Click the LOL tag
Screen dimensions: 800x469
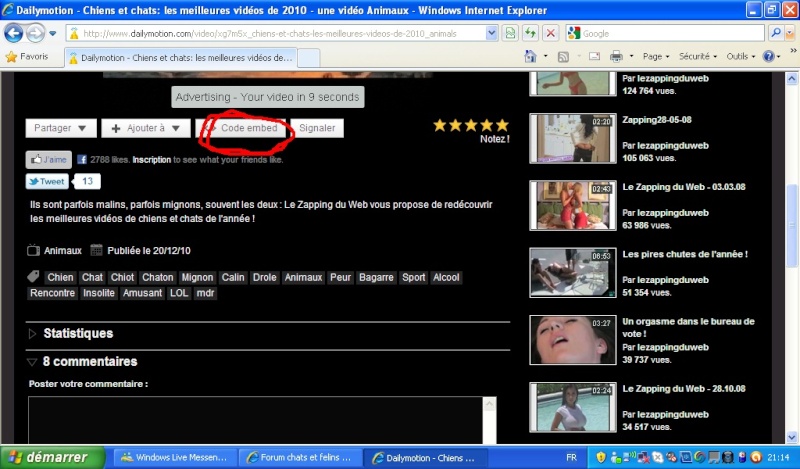pyautogui.click(x=179, y=293)
